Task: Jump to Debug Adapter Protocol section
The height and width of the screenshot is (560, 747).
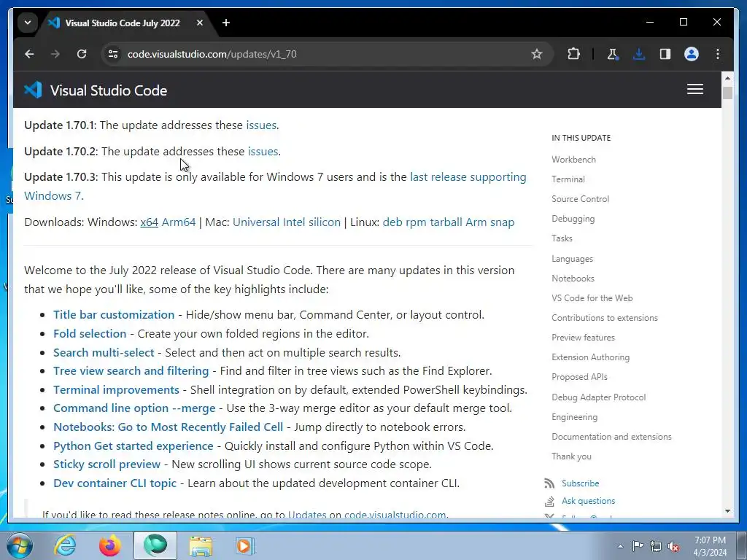Action: coord(598,397)
